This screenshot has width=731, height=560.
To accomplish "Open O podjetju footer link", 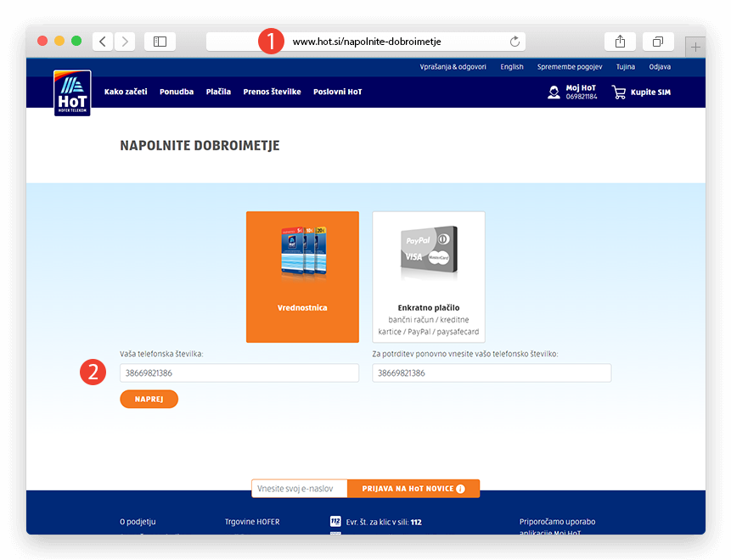I will (x=138, y=522).
